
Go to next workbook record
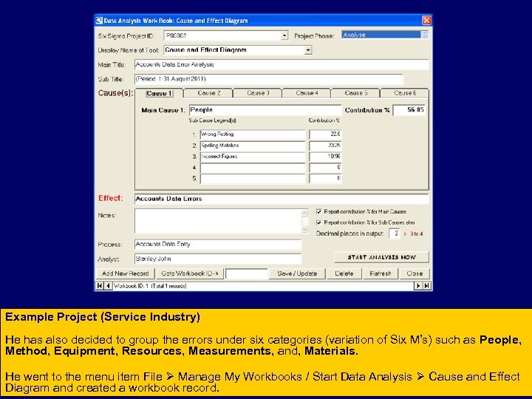click(418, 286)
